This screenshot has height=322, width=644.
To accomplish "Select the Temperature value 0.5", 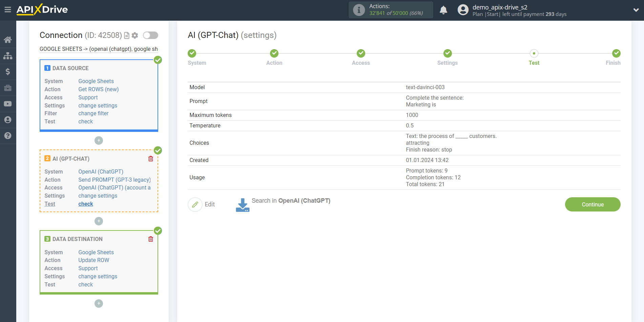I will coord(410,125).
